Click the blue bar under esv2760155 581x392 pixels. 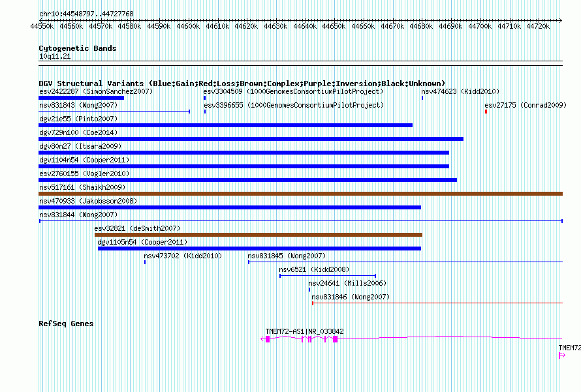tap(247, 180)
